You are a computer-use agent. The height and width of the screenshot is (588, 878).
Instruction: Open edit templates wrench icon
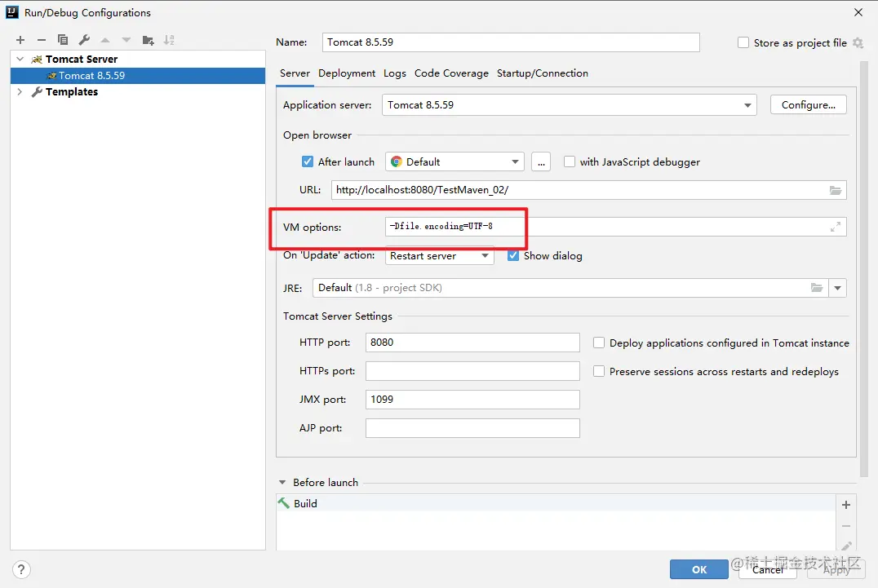(x=84, y=40)
